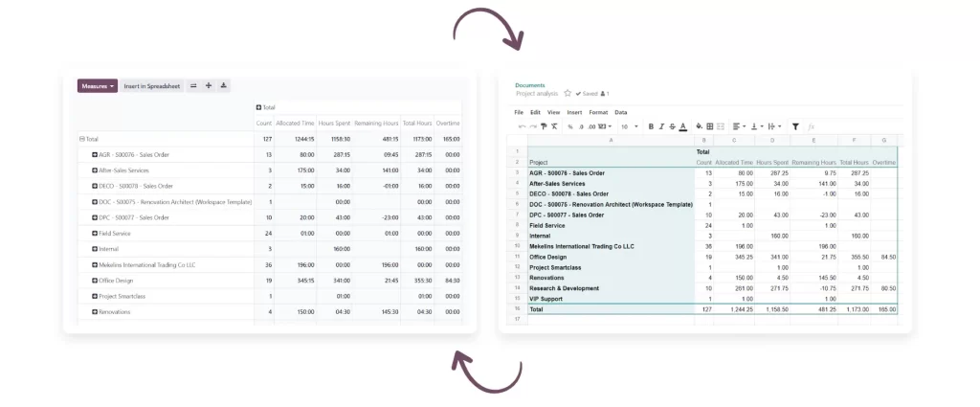Toggle italic formatting in spreadsheet toolbar
Image resolution: width=980 pixels, height=407 pixels.
coord(661,126)
